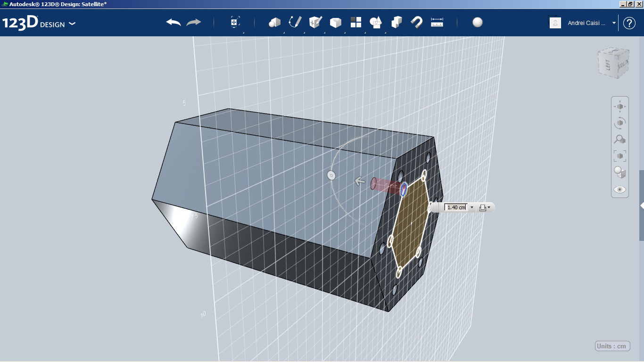The width and height of the screenshot is (644, 362).
Task: Open the Modify tools menu
Action: click(336, 22)
